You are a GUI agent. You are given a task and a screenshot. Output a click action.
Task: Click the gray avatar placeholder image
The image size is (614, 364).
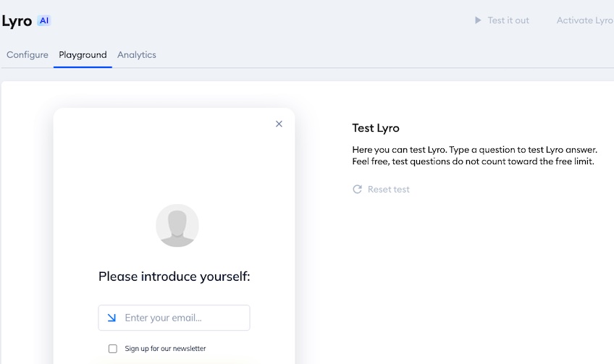[177, 226]
